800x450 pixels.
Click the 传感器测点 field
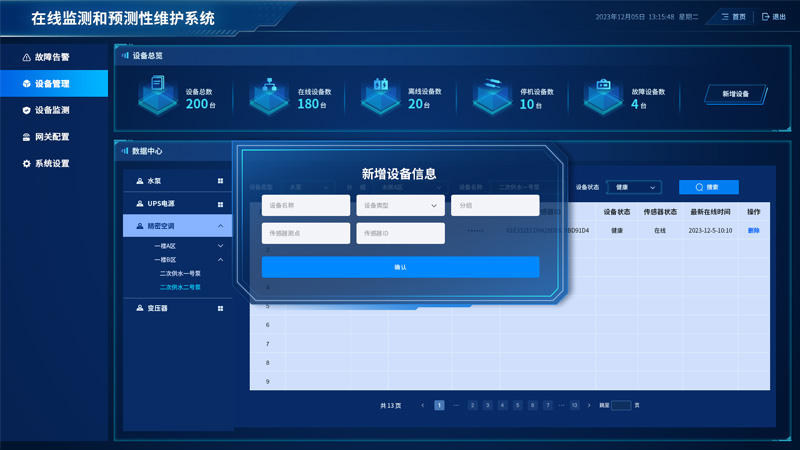pos(306,233)
